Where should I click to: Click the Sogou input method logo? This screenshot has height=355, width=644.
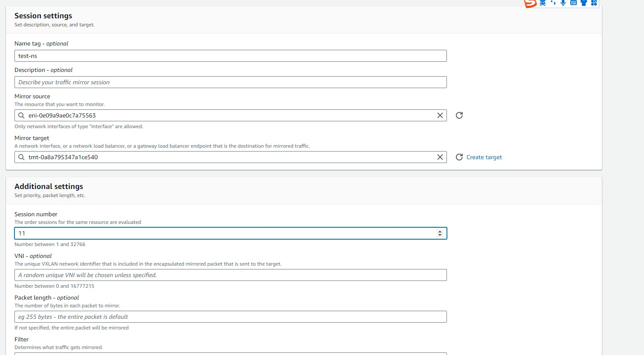coord(530,3)
